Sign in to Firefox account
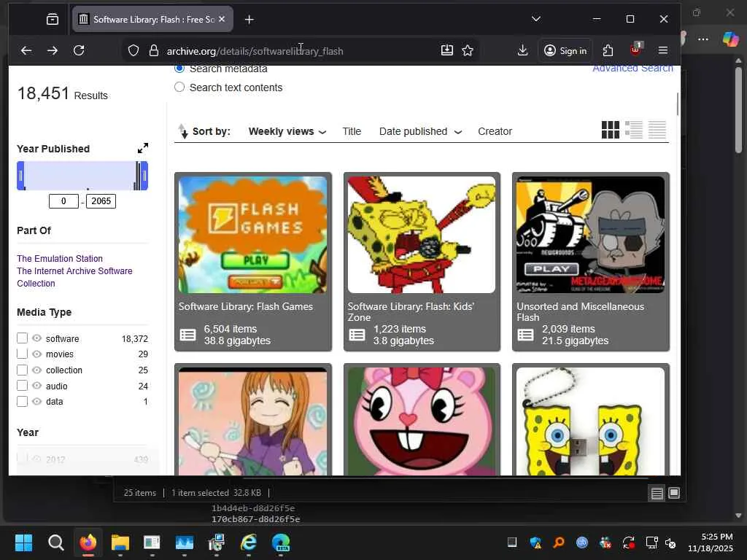The height and width of the screenshot is (560, 747). [x=565, y=50]
